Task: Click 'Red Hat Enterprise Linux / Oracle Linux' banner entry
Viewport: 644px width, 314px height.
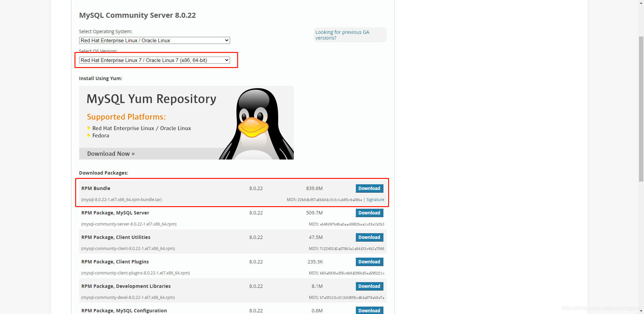Action: (x=142, y=128)
